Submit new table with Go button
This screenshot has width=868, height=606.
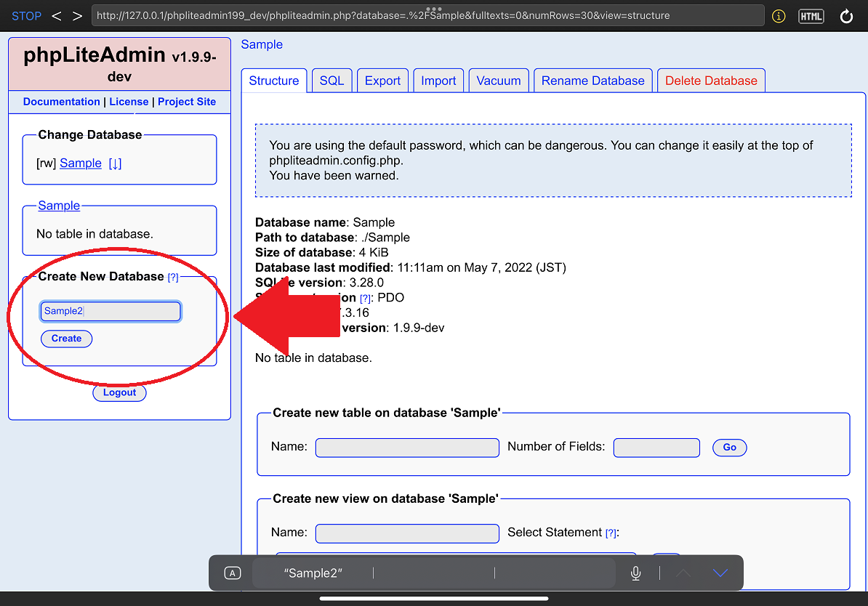click(730, 447)
